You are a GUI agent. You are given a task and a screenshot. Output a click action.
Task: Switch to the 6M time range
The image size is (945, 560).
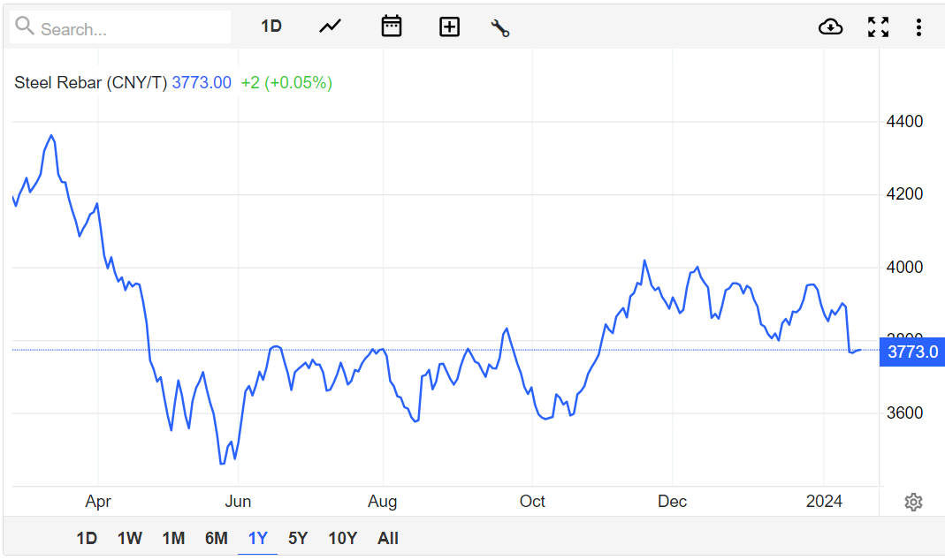click(x=216, y=538)
